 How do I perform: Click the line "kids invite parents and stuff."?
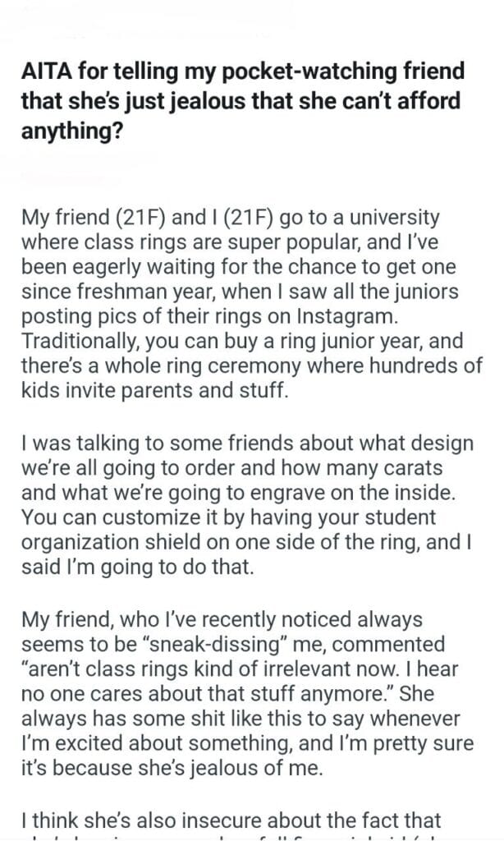154,389
